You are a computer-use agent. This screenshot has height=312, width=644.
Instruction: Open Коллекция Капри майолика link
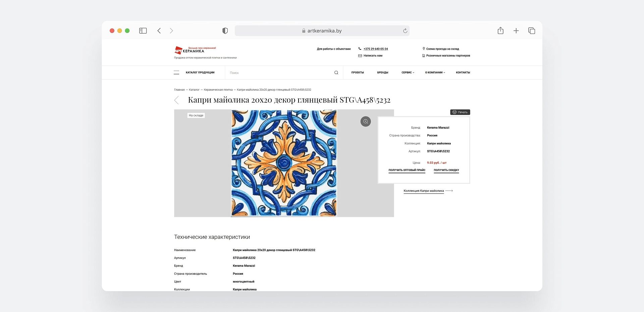[x=428, y=191]
